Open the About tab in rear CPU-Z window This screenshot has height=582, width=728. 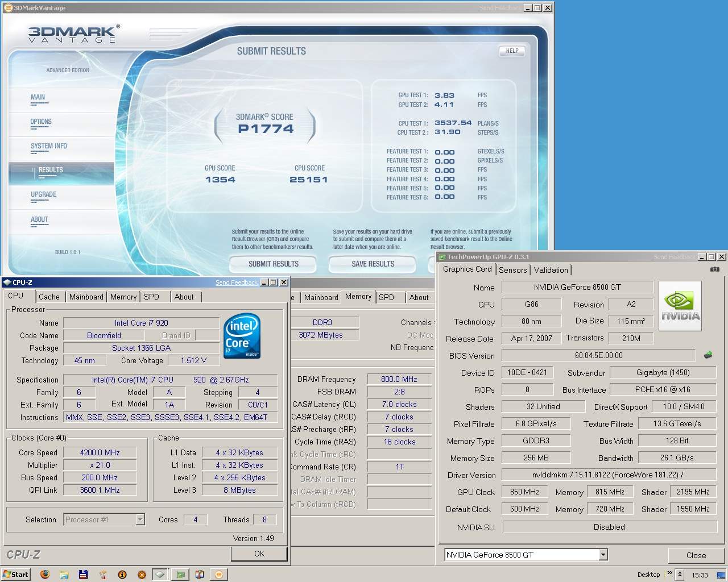[x=419, y=297]
